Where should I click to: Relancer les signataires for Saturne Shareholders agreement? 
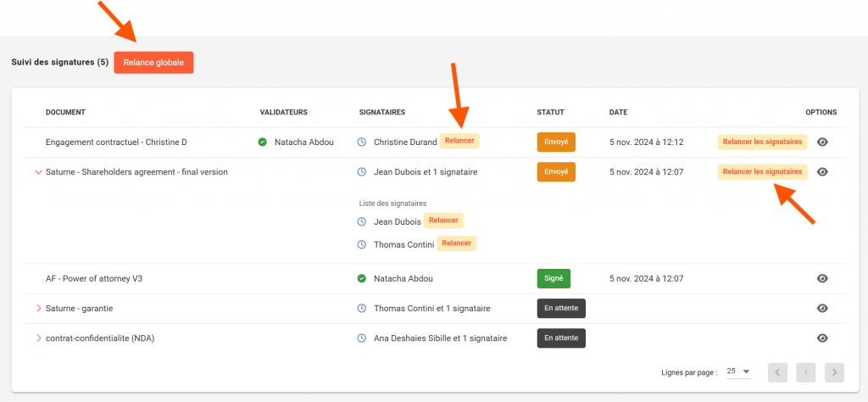click(x=762, y=171)
